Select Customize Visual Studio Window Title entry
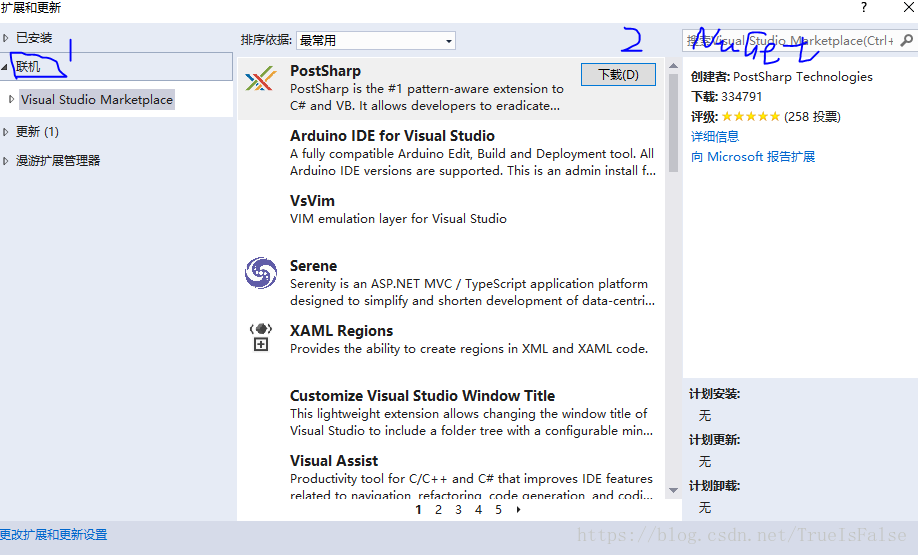Viewport: 918px width, 555px height. point(451,413)
